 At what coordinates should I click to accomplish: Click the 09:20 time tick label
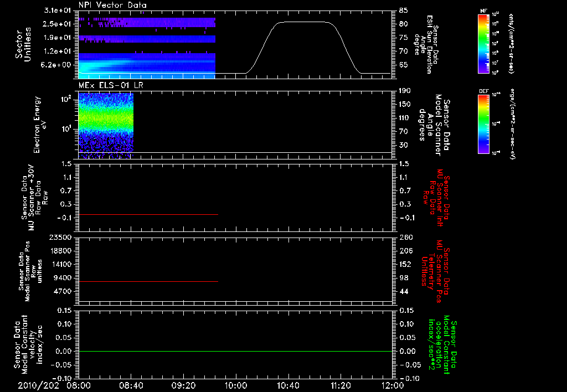pyautogui.click(x=183, y=385)
